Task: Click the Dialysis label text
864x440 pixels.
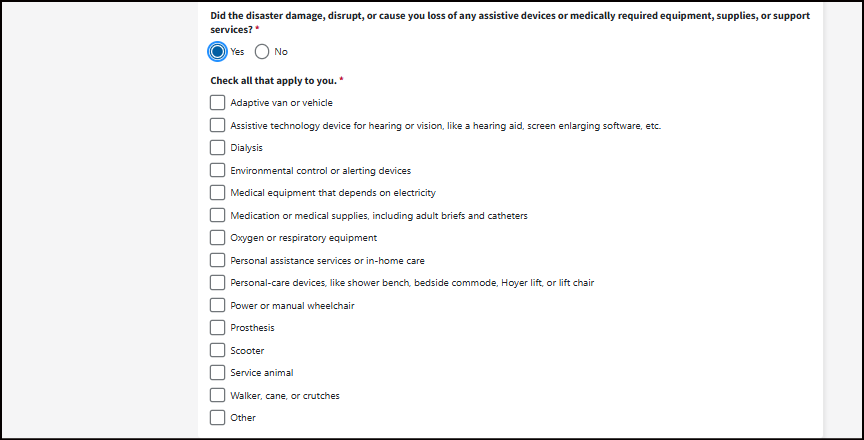Action: pyautogui.click(x=247, y=148)
